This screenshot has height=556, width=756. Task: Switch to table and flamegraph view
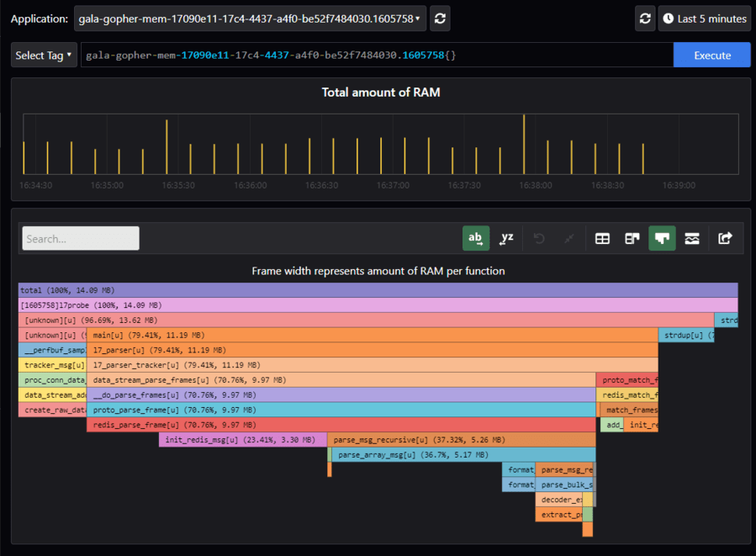point(632,239)
